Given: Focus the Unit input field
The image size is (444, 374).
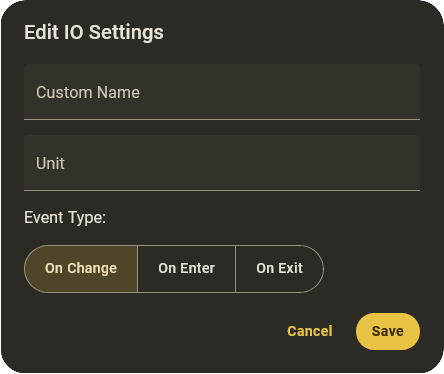Looking at the screenshot, I should tap(222, 163).
